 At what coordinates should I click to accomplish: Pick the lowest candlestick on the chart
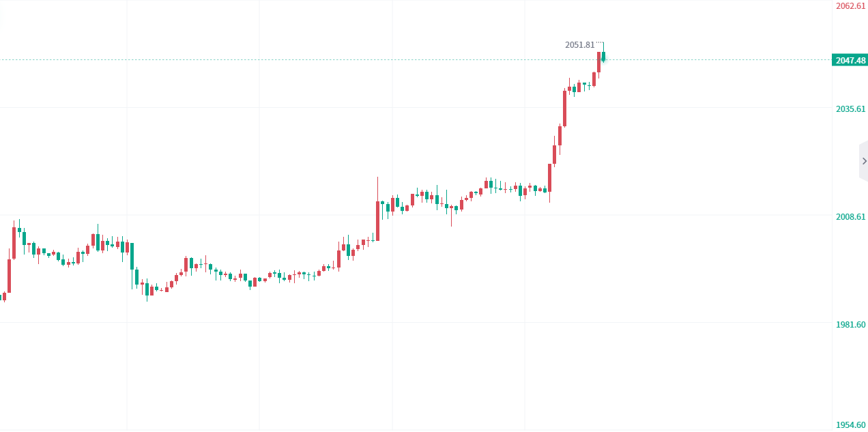[146, 289]
